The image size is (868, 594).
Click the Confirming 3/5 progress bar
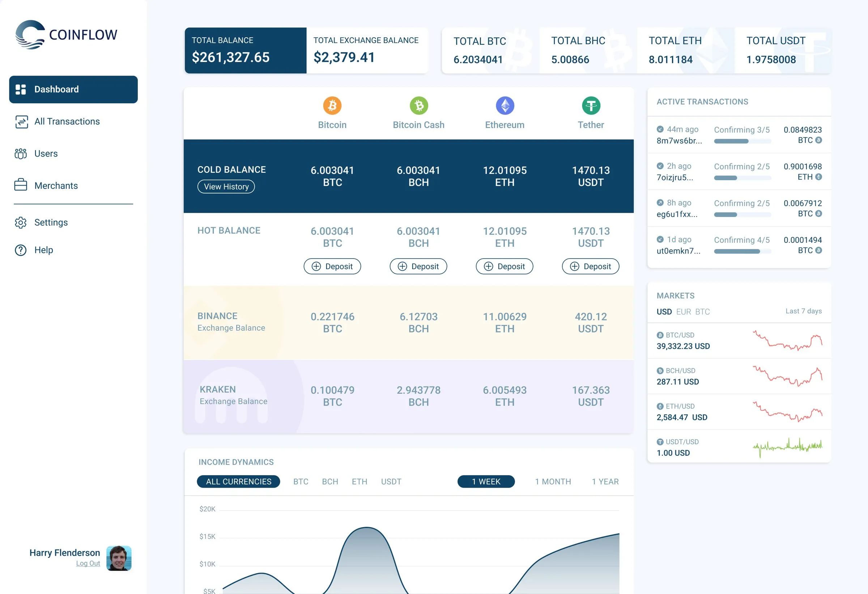tap(743, 141)
